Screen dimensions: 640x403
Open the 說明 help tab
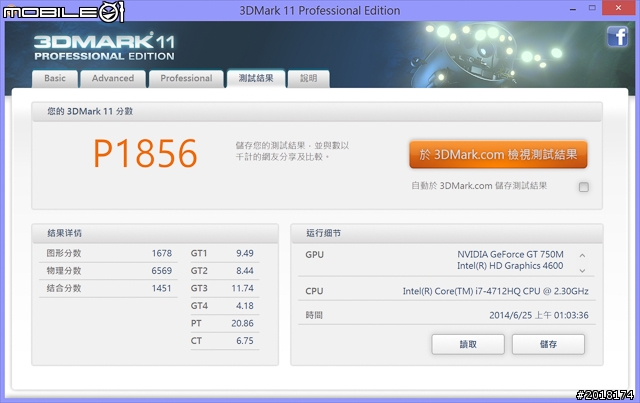(x=309, y=78)
